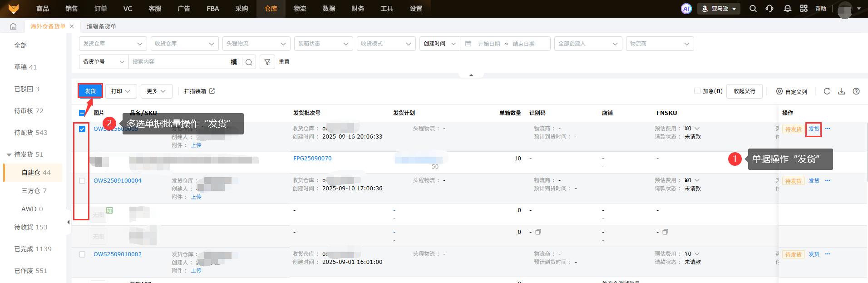Screen dimensions: 868x283
Task: Click the blue 发货 batch button
Action: [x=90, y=91]
